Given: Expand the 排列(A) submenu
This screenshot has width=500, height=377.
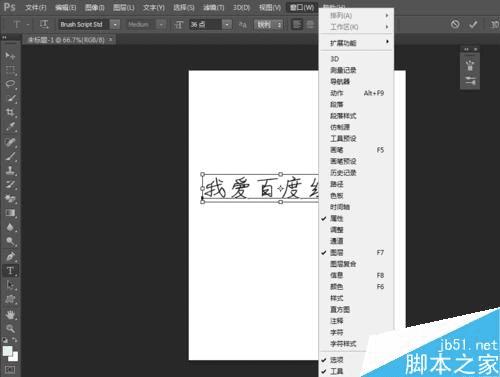Looking at the screenshot, I should tap(357, 15).
